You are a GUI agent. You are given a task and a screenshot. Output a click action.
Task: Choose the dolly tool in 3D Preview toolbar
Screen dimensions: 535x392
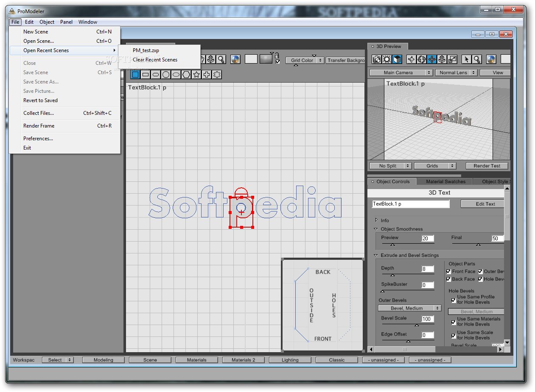442,60
